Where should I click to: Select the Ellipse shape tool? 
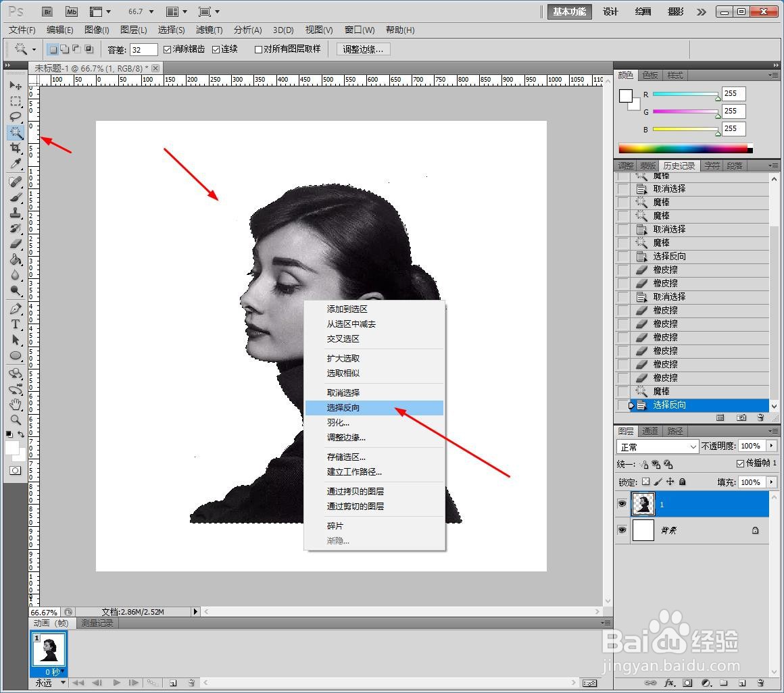(x=16, y=356)
